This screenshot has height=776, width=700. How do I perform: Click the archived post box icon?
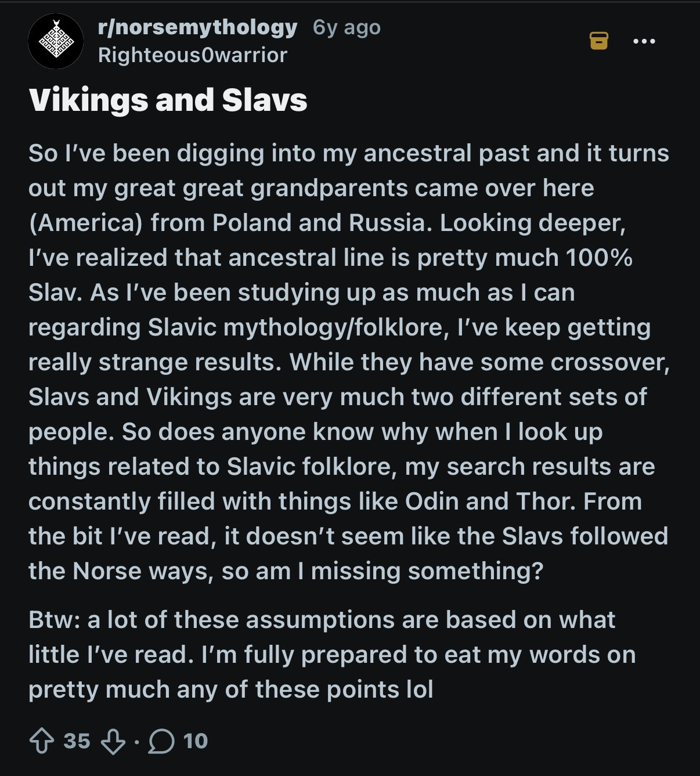[599, 41]
